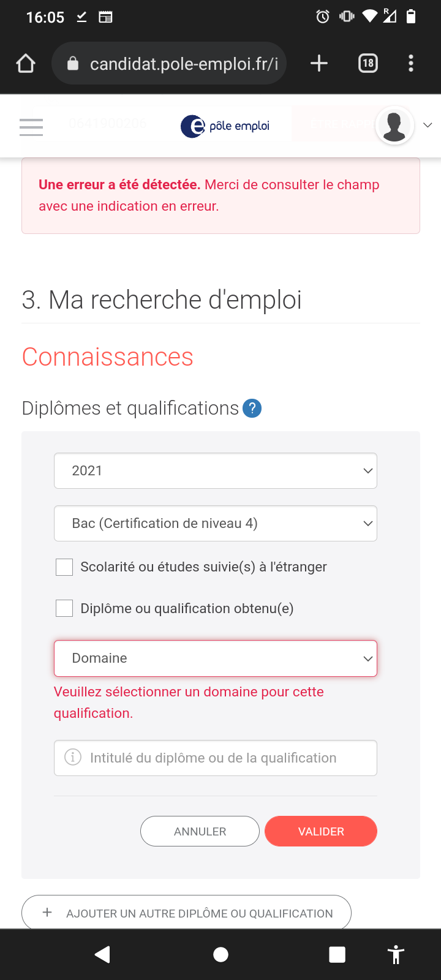Expand the chevron next to profile avatar

click(428, 126)
